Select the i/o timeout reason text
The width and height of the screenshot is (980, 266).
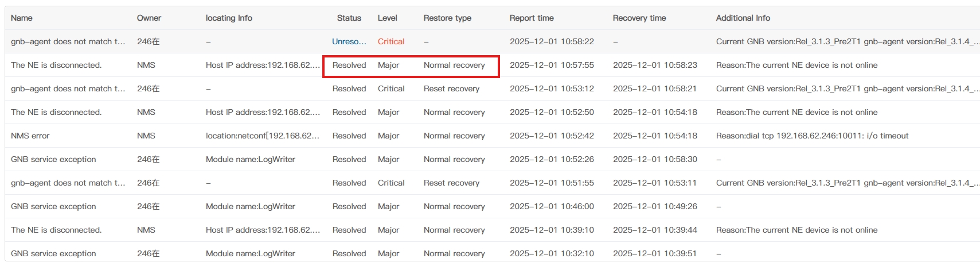click(x=812, y=136)
